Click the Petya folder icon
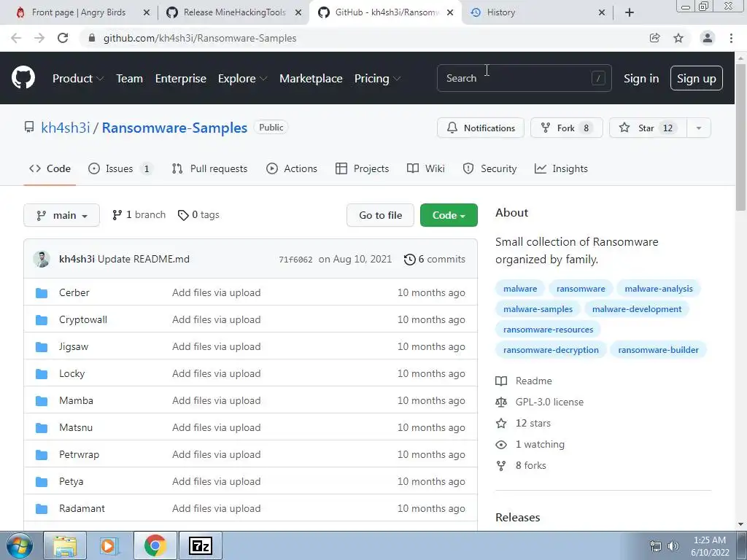Screen dimensions: 747x560 [x=42, y=481]
